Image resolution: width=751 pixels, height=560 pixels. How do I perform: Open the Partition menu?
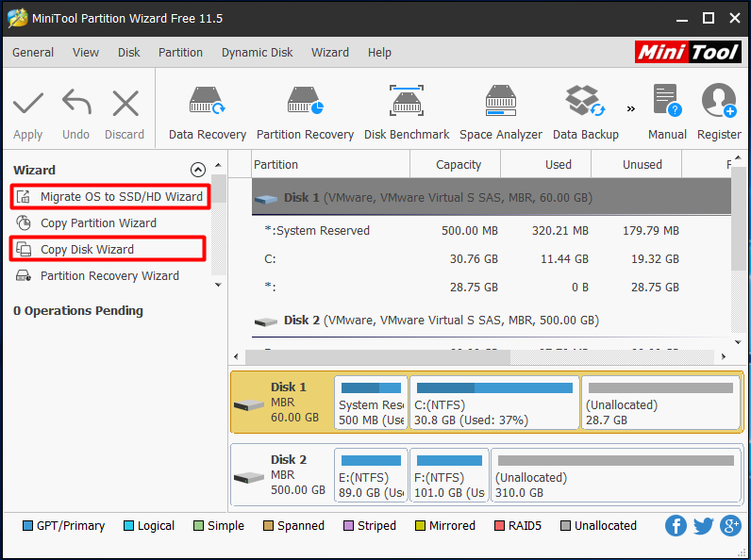[x=180, y=52]
